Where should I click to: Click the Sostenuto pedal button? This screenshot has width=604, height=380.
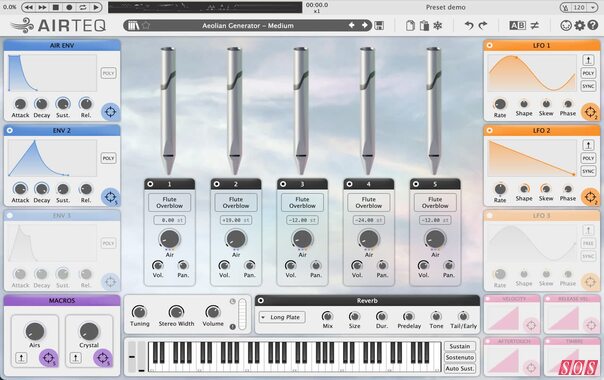[460, 357]
